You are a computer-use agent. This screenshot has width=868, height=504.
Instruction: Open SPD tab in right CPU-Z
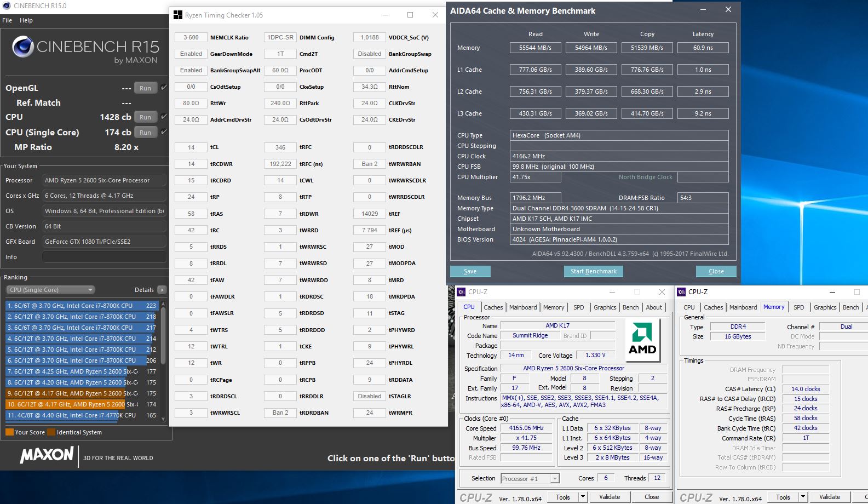coord(798,307)
